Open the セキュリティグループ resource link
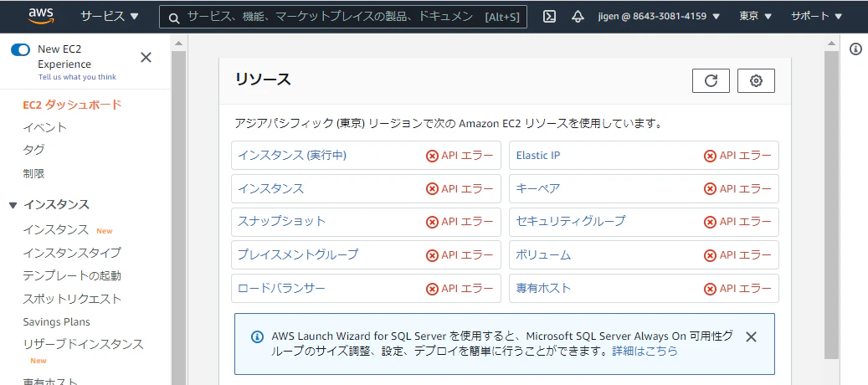The width and height of the screenshot is (868, 385). [x=571, y=221]
